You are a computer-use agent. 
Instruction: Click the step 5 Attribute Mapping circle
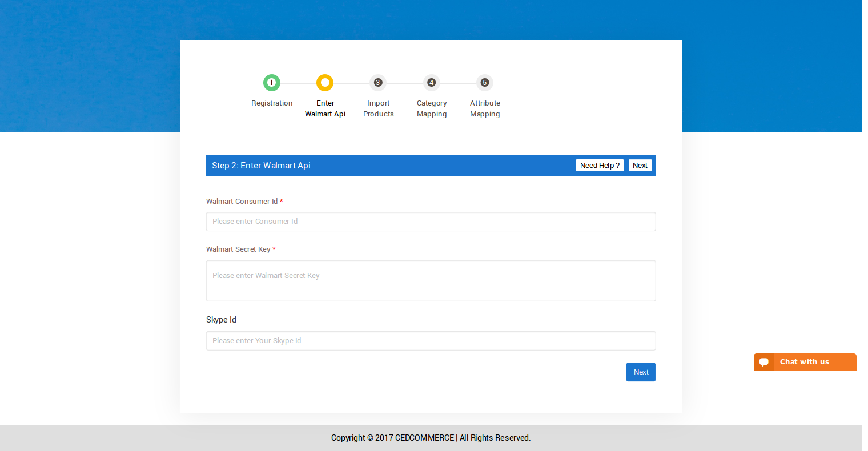pos(485,83)
